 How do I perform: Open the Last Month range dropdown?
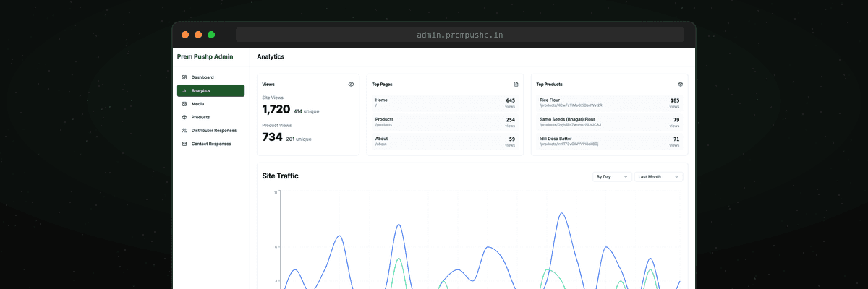tap(658, 176)
